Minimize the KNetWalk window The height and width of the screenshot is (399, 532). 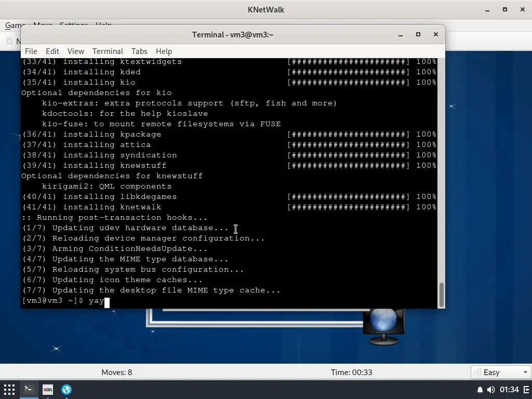tap(487, 10)
